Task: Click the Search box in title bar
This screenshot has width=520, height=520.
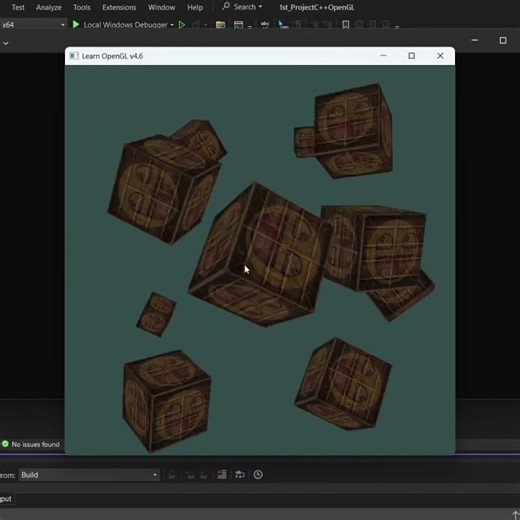Action: pyautogui.click(x=242, y=7)
